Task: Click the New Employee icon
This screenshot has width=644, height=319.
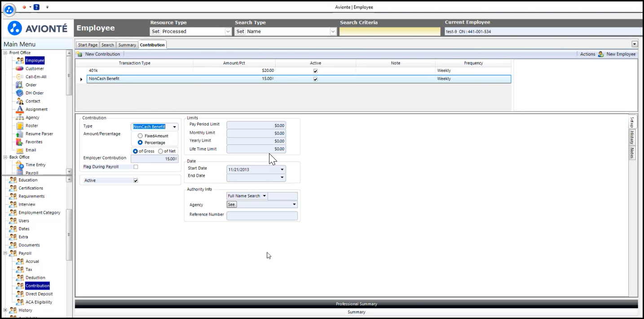Action: [x=601, y=54]
